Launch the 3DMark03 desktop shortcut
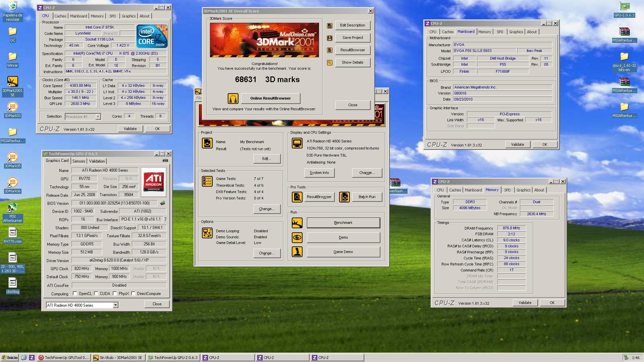 [12, 110]
